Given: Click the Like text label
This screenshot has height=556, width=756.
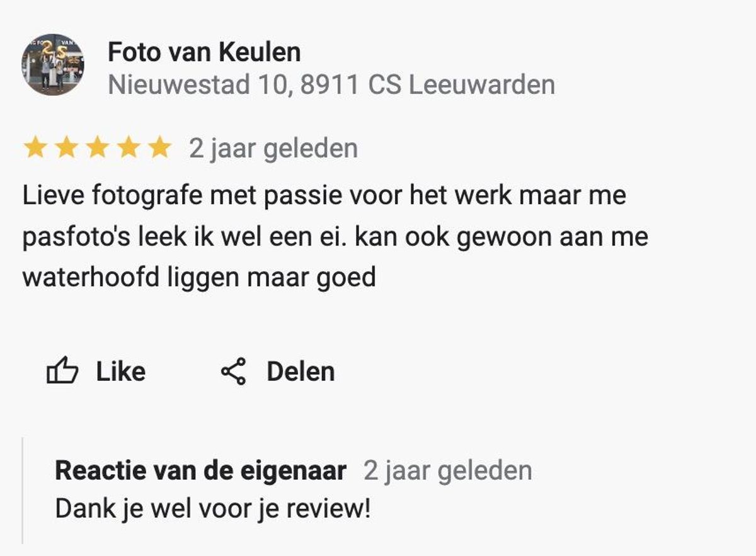Looking at the screenshot, I should 120,372.
